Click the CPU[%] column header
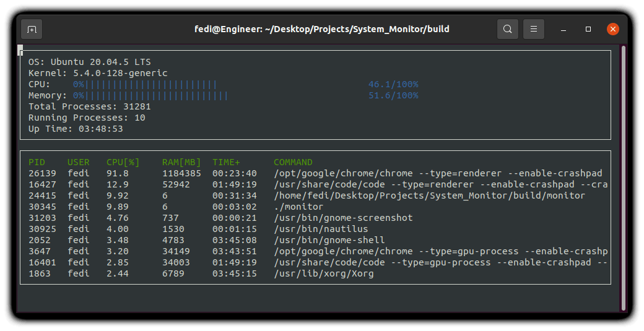The width and height of the screenshot is (644, 331). click(123, 163)
